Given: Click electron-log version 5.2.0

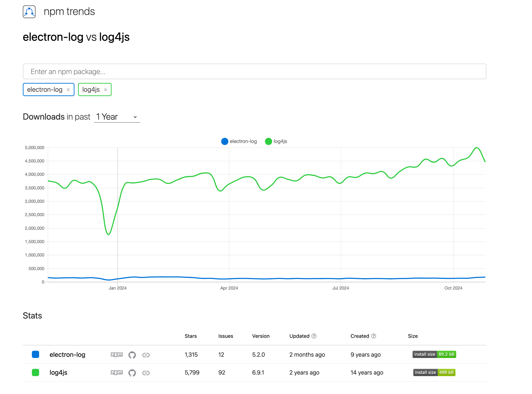Looking at the screenshot, I should tap(259, 355).
